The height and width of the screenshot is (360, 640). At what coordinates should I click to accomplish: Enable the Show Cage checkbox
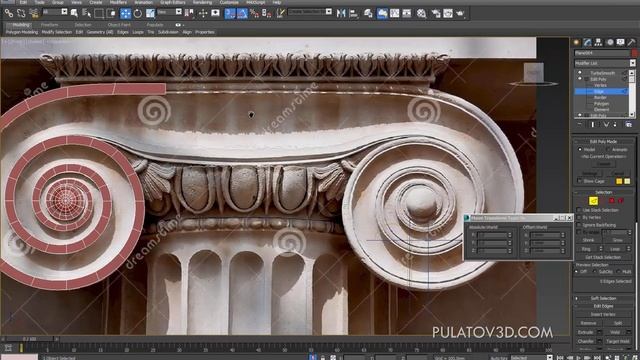pos(579,180)
